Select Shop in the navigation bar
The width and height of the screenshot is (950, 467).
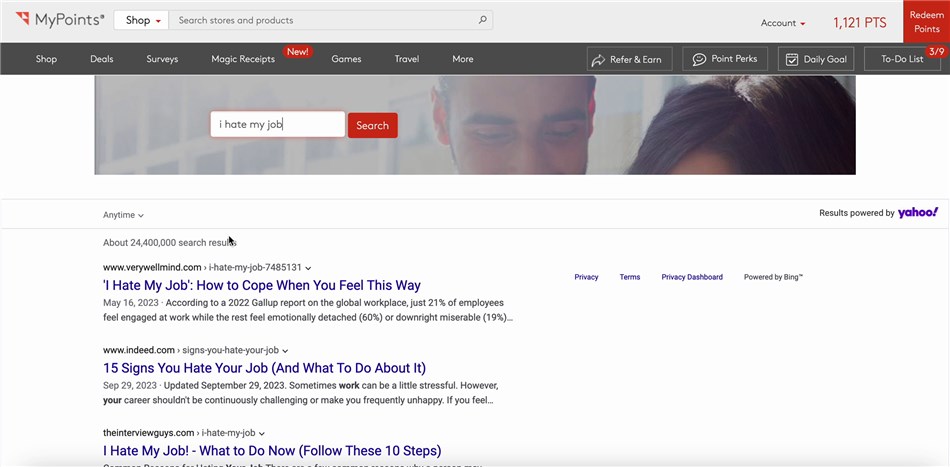(46, 59)
